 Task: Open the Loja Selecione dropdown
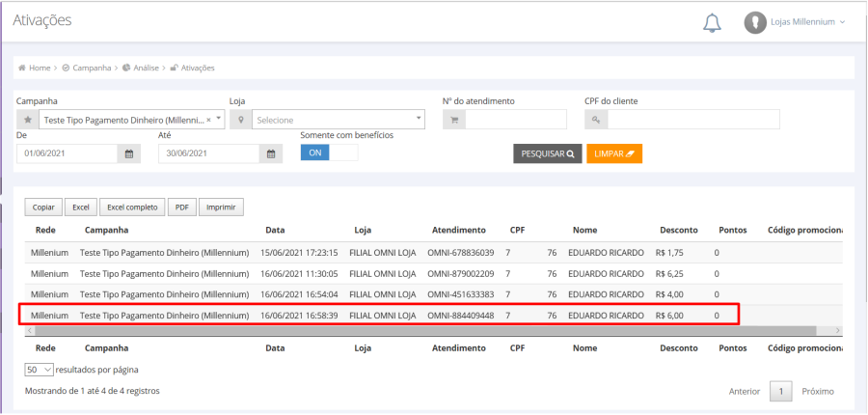click(x=339, y=120)
